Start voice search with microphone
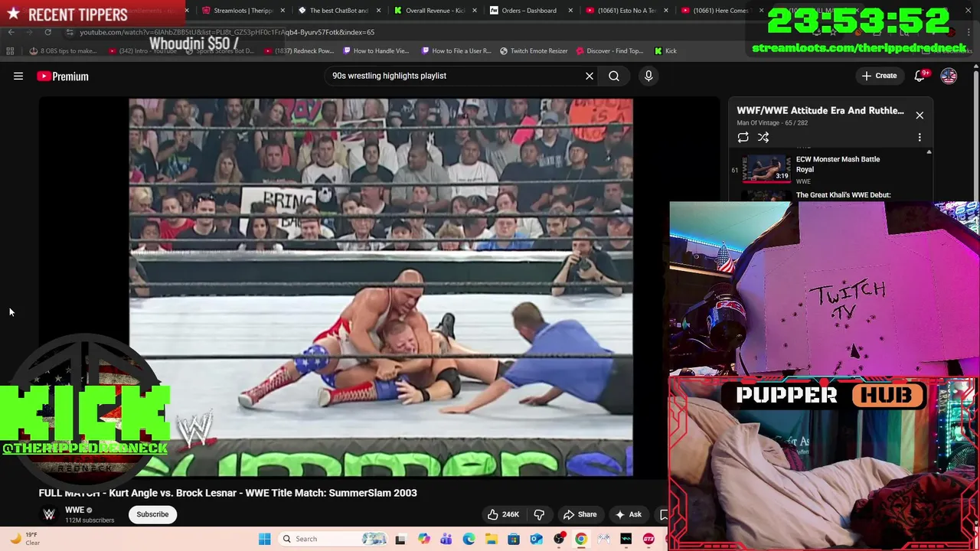The height and width of the screenshot is (551, 980). 648,76
